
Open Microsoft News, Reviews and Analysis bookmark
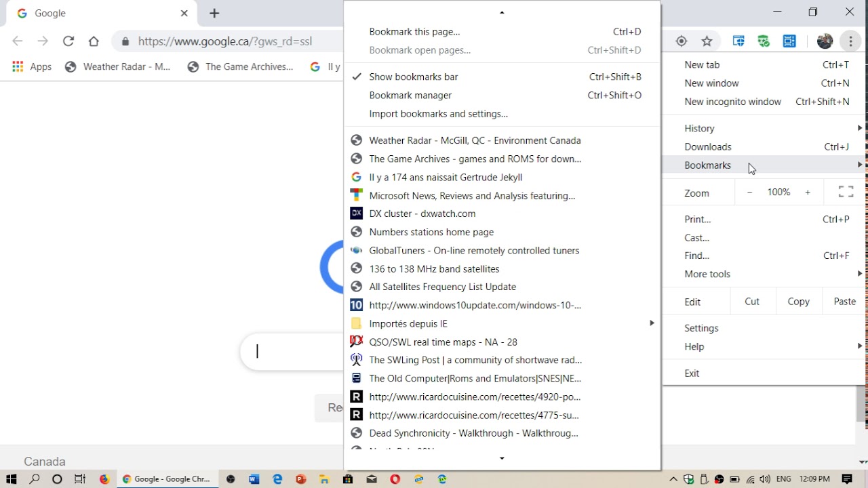[x=502, y=195]
